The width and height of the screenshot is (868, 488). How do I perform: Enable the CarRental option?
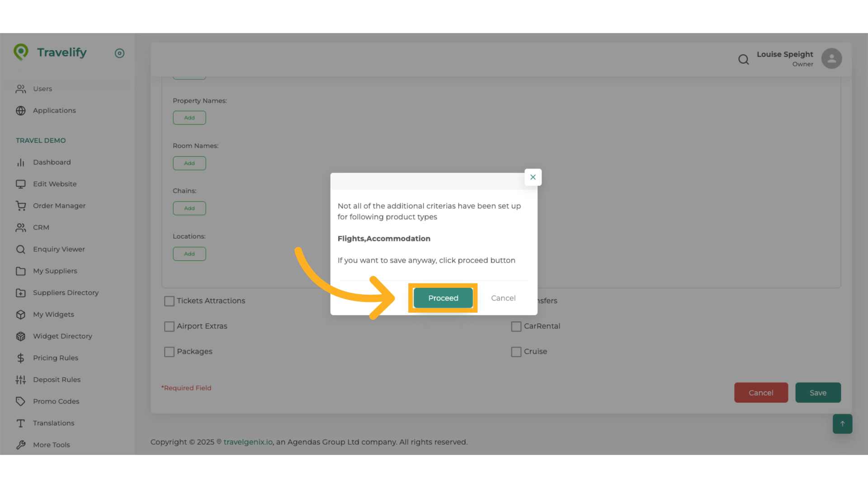click(x=516, y=326)
